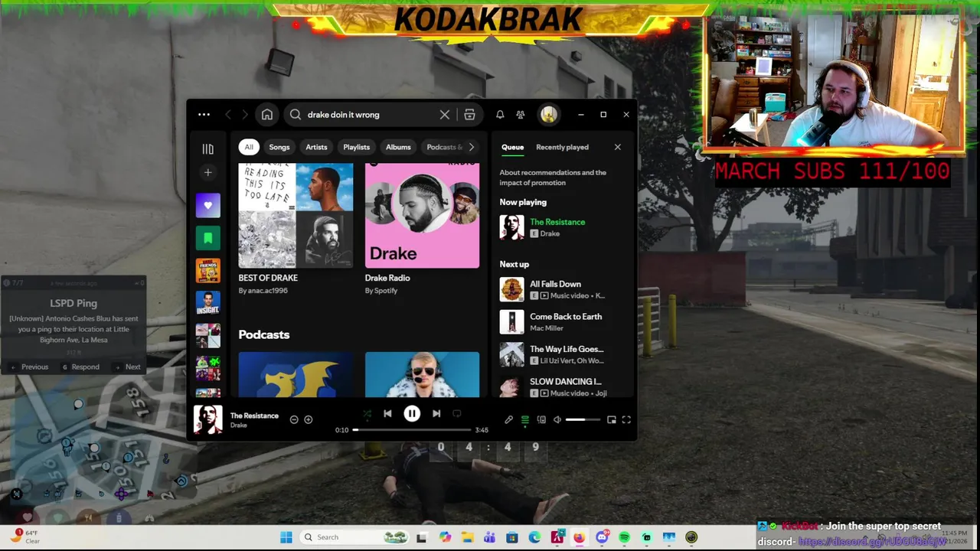The width and height of the screenshot is (980, 551).
Task: Filter results by Playlists
Action: (x=356, y=147)
